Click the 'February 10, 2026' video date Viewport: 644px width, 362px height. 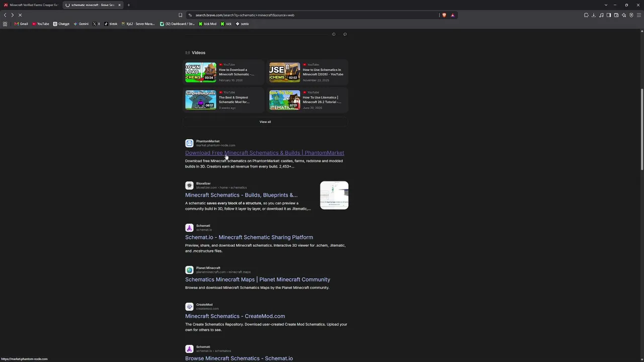pos(230,80)
